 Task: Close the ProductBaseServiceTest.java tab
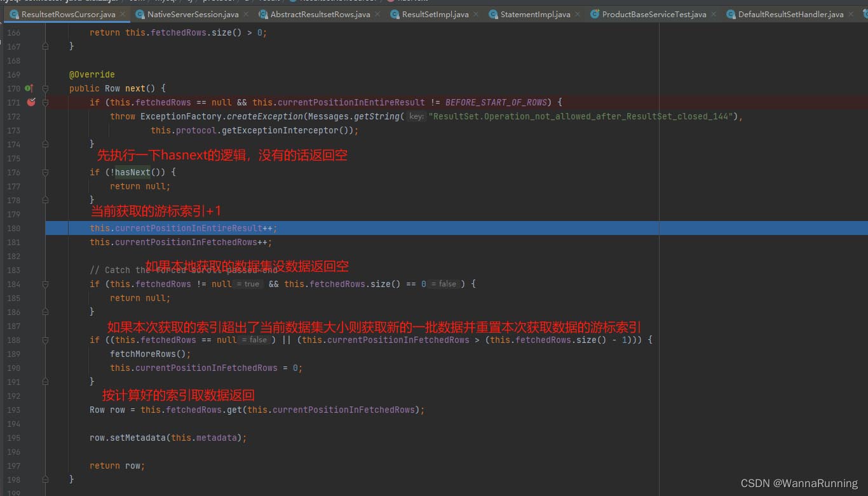pos(714,14)
